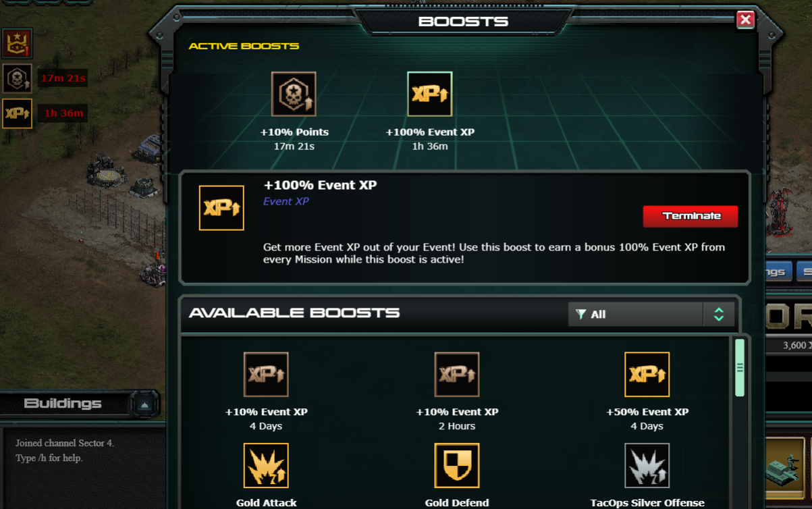This screenshot has width=812, height=509.
Task: Click the rank medal icon in left sidebar
Action: (17, 44)
